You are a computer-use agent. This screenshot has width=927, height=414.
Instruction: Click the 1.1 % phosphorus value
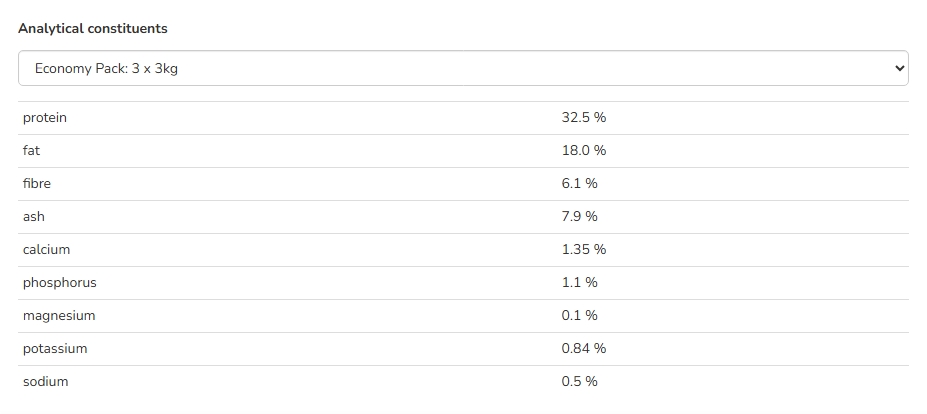(x=579, y=283)
